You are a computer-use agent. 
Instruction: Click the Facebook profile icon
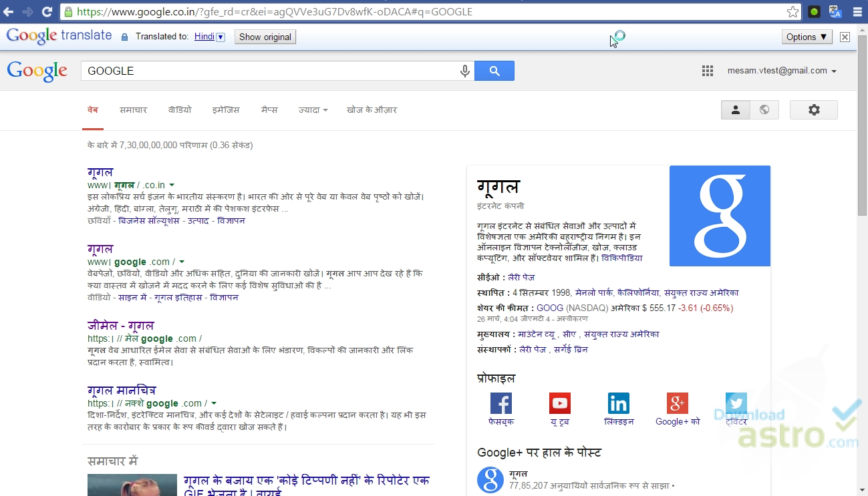(x=501, y=403)
